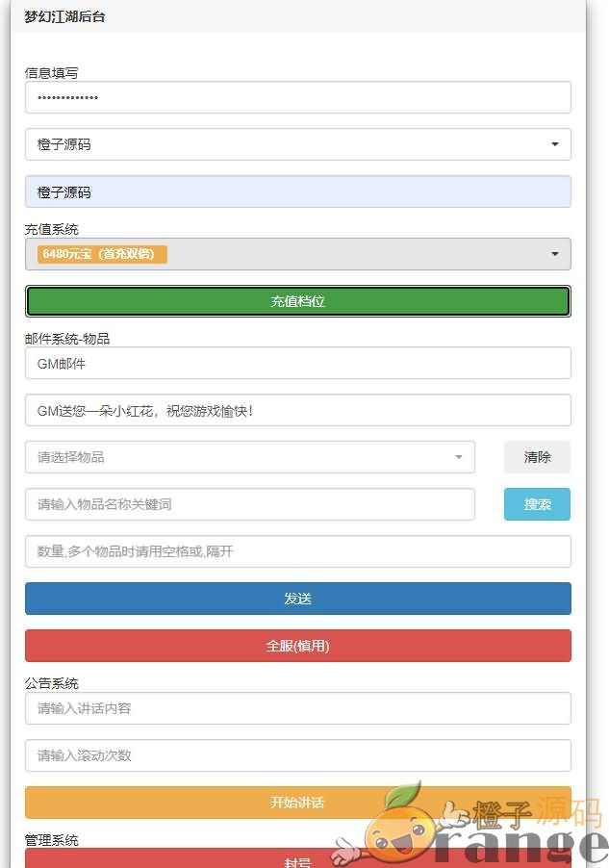
Task: Focus the 请输入讲话内容 announcement field
Action: tap(297, 708)
